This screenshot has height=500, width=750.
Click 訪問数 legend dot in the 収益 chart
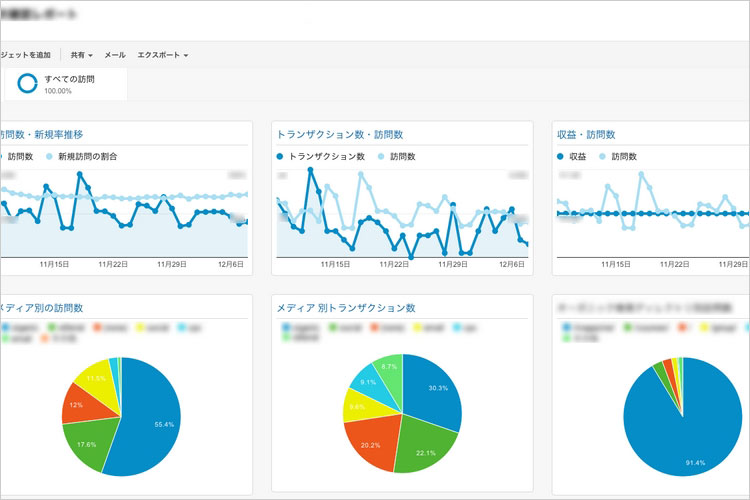tap(603, 157)
